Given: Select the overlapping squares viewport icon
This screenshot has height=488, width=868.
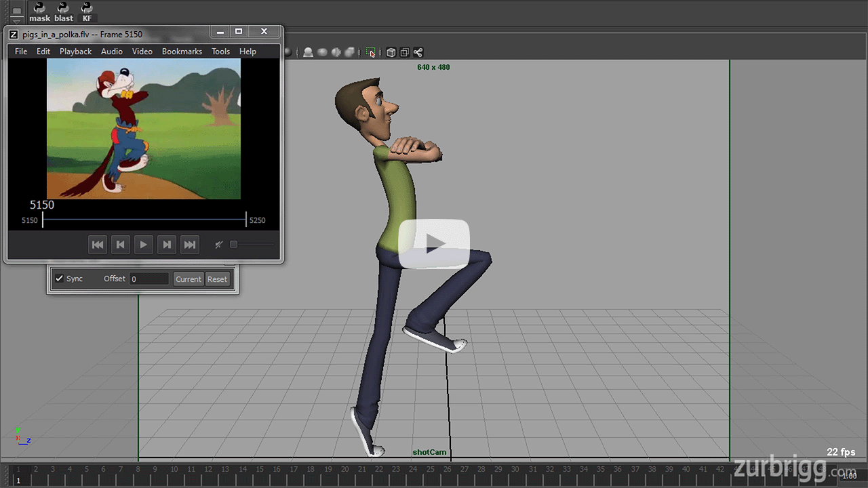Looking at the screenshot, I should (x=404, y=52).
